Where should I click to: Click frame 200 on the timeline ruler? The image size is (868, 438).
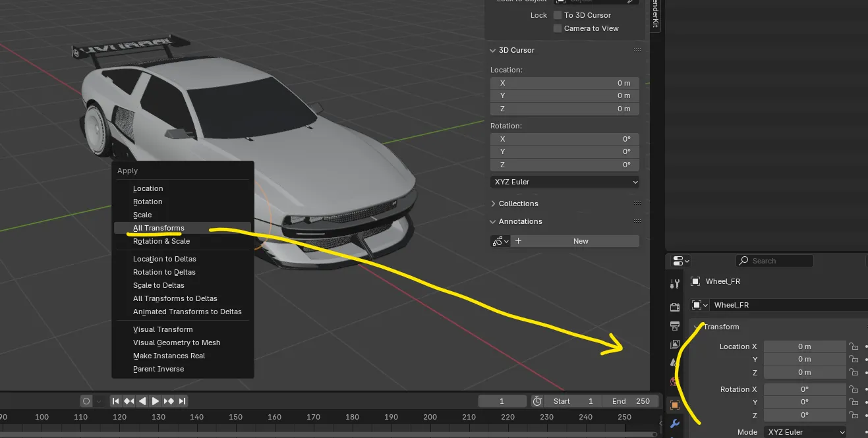click(x=430, y=417)
